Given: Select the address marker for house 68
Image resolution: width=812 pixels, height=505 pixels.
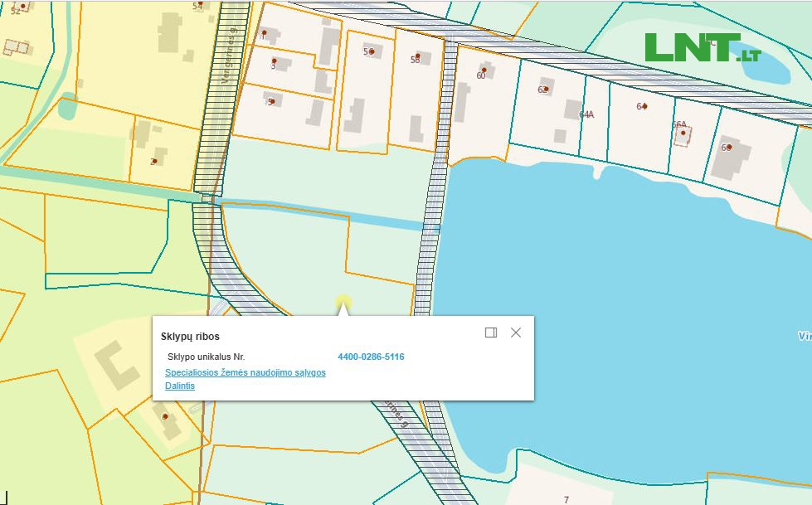Looking at the screenshot, I should (x=729, y=148).
